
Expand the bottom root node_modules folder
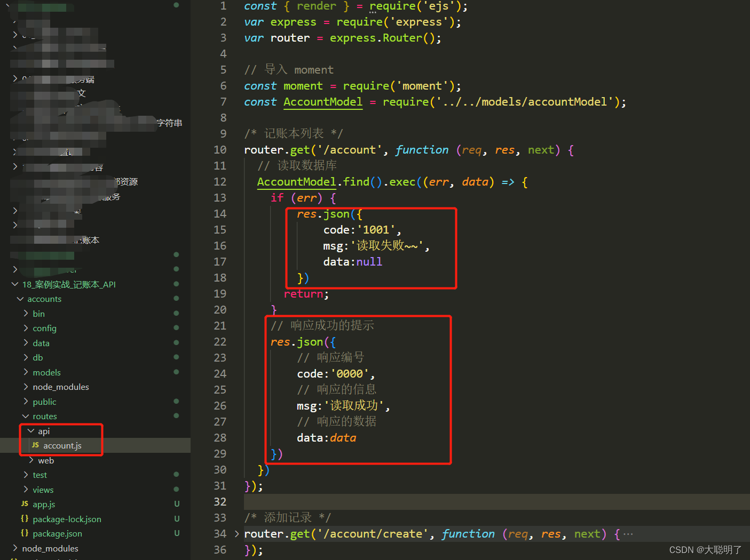15,548
